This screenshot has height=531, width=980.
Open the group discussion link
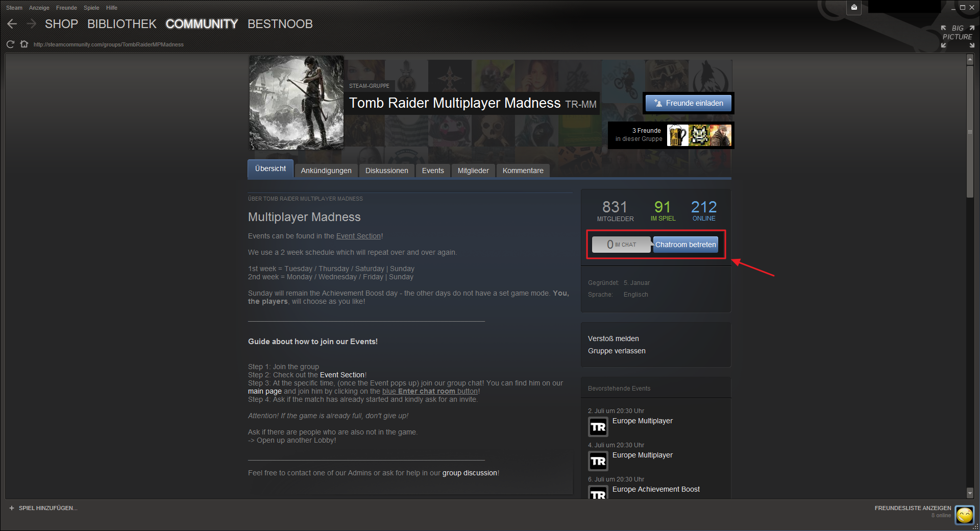[470, 473]
